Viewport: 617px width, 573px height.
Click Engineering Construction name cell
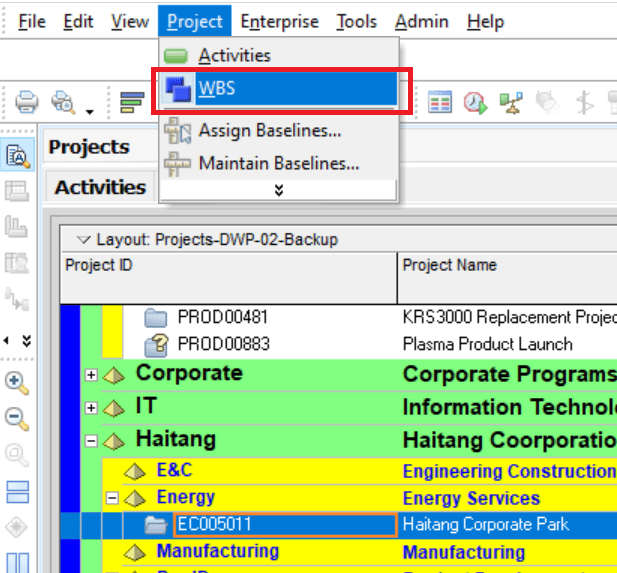tap(508, 471)
